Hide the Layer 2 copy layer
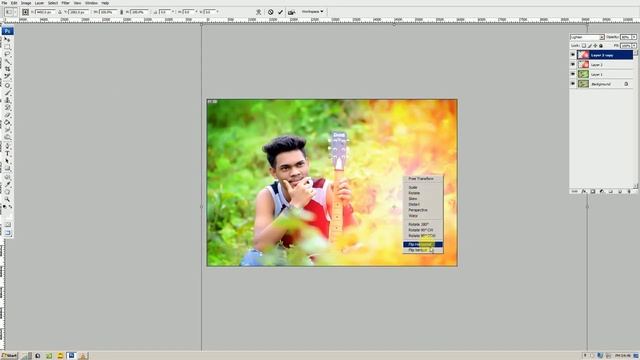 573,55
